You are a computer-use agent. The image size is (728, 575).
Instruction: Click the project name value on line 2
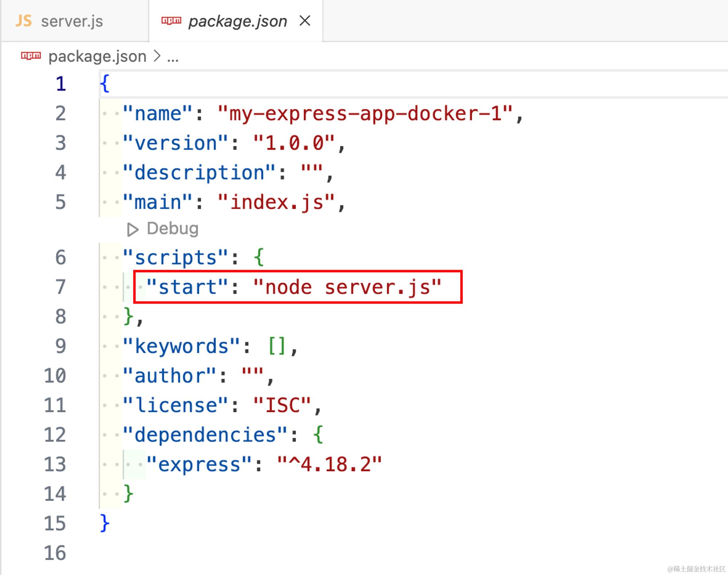[365, 114]
